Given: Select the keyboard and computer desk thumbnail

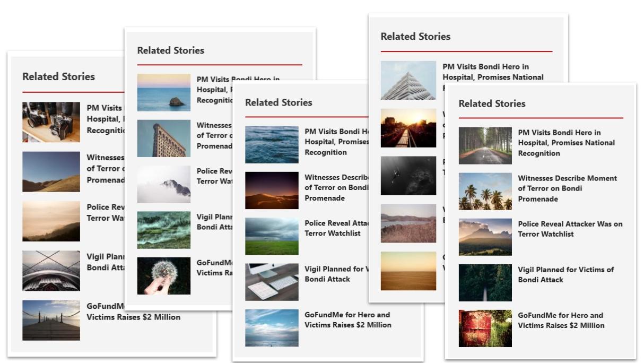Looking at the screenshot, I should pyautogui.click(x=272, y=282).
